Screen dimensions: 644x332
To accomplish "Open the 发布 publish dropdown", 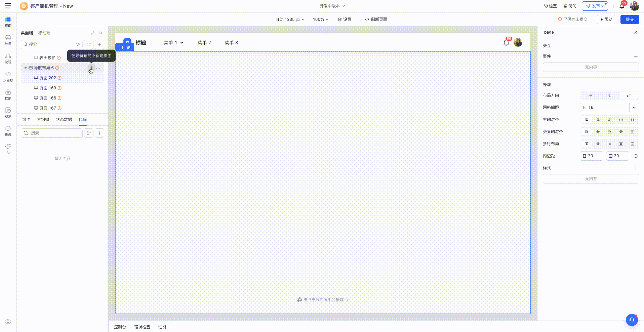I will point(595,6).
